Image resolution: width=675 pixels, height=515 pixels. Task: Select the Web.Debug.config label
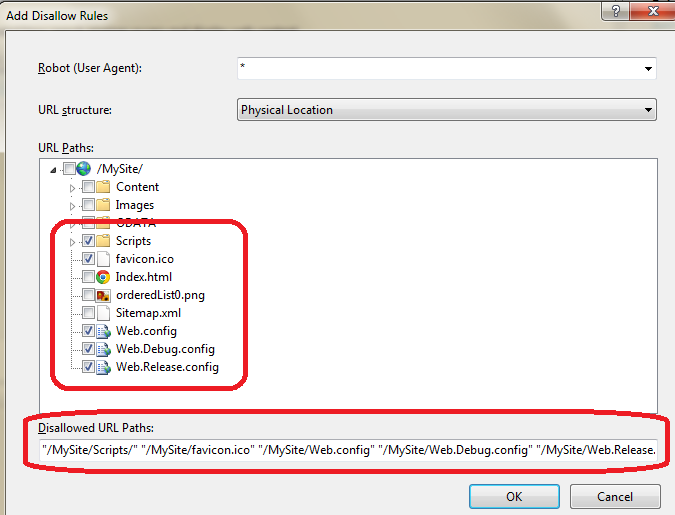pyautogui.click(x=165, y=349)
